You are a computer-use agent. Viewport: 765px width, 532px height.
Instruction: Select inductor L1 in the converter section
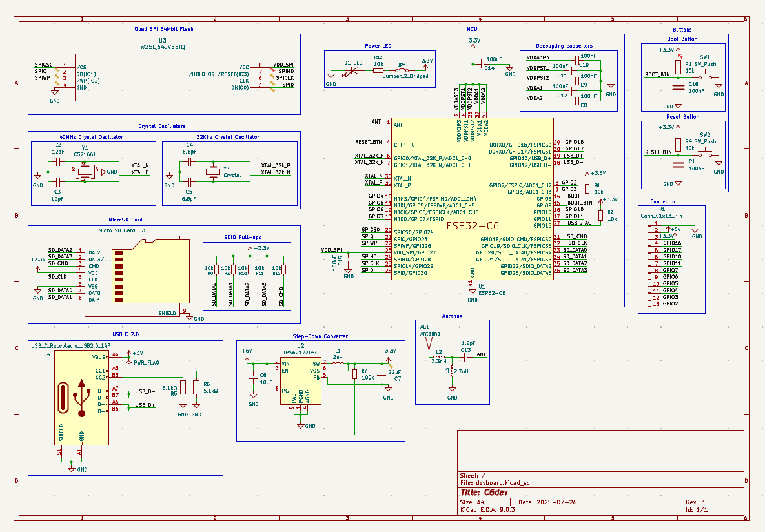tap(337, 363)
